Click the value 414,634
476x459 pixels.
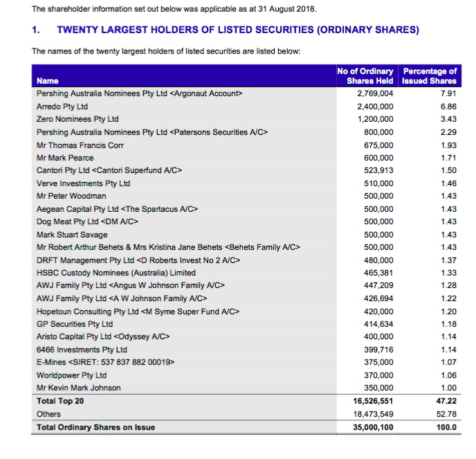[378, 324]
